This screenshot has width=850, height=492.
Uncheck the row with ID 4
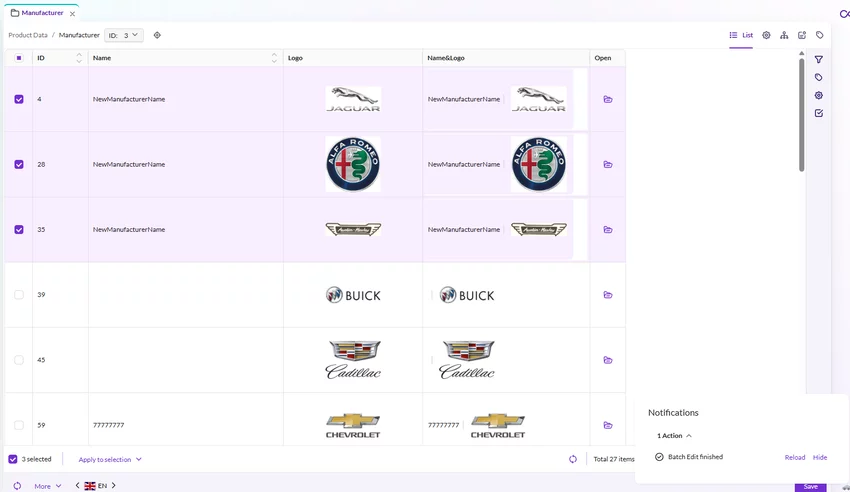19,99
